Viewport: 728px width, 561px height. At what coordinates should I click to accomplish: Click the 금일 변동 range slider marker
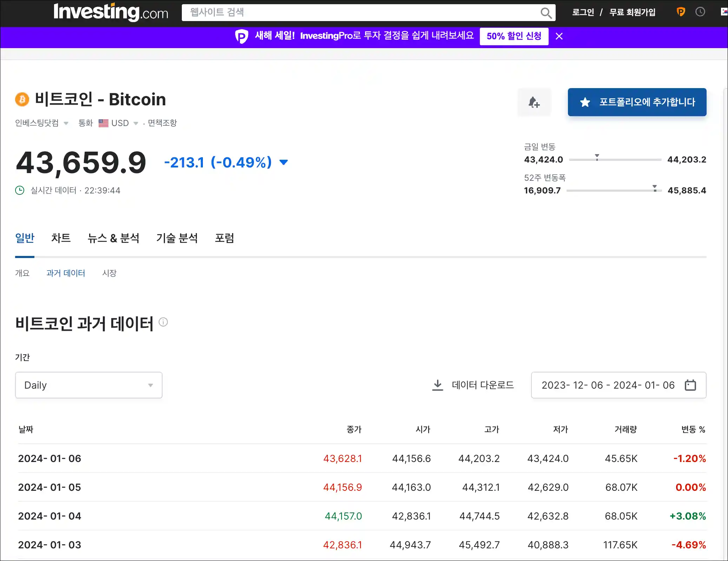click(597, 157)
